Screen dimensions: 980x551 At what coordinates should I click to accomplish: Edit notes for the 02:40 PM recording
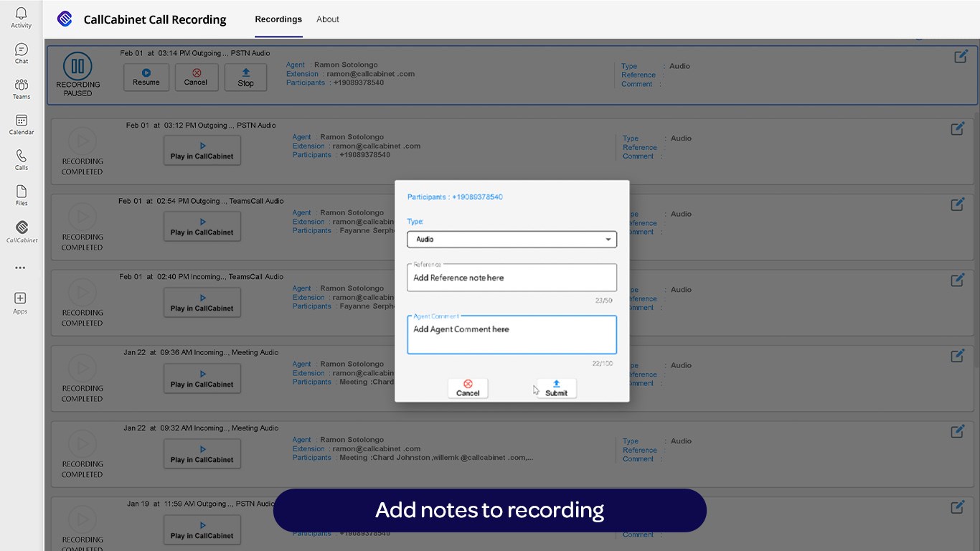pos(958,280)
